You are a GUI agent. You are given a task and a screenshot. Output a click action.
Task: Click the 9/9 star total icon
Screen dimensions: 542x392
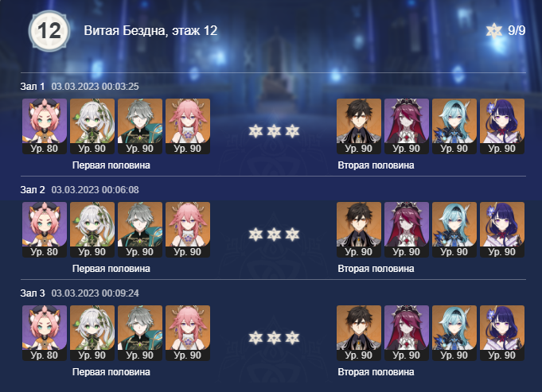click(494, 31)
